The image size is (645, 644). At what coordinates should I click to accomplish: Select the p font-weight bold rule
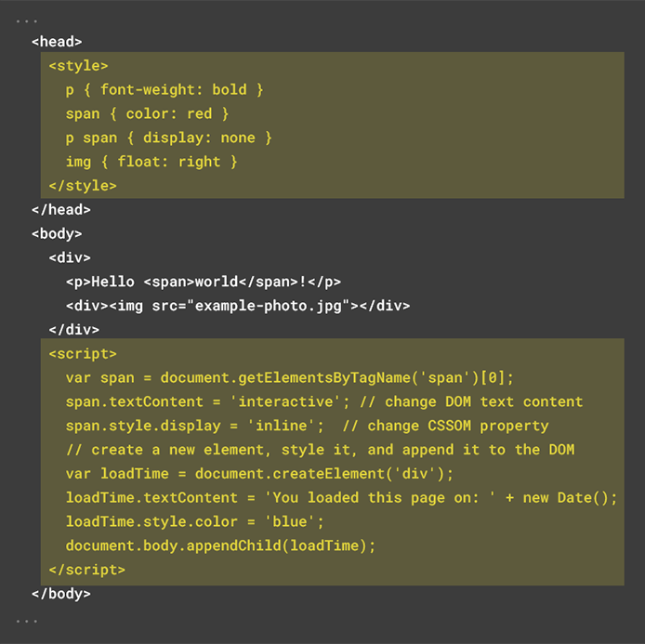[165, 89]
